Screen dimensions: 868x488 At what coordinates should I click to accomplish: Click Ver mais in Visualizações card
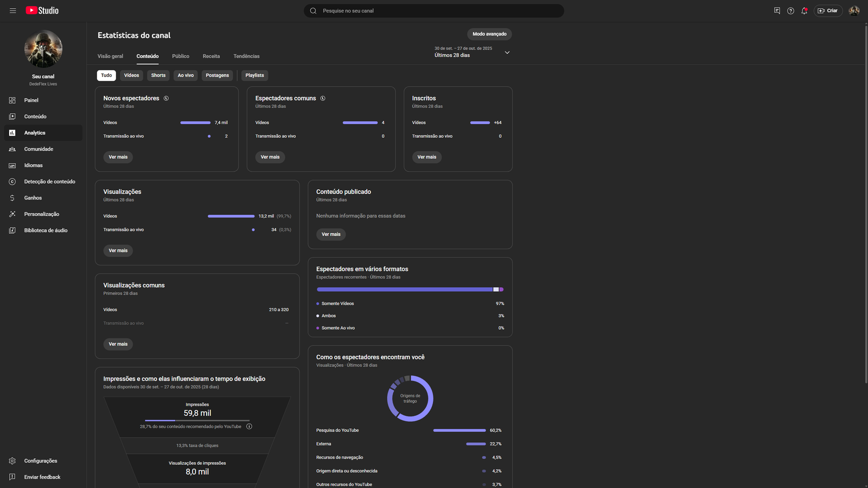(118, 251)
